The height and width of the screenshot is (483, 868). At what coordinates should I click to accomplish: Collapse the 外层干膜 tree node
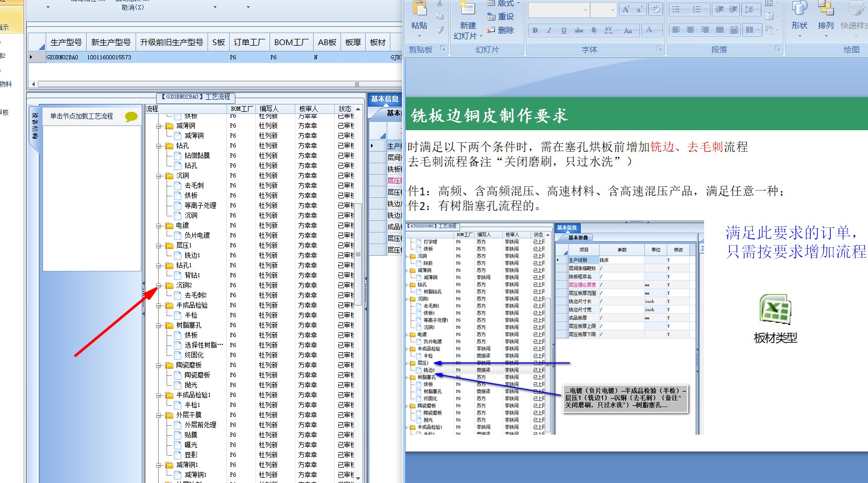click(x=159, y=415)
